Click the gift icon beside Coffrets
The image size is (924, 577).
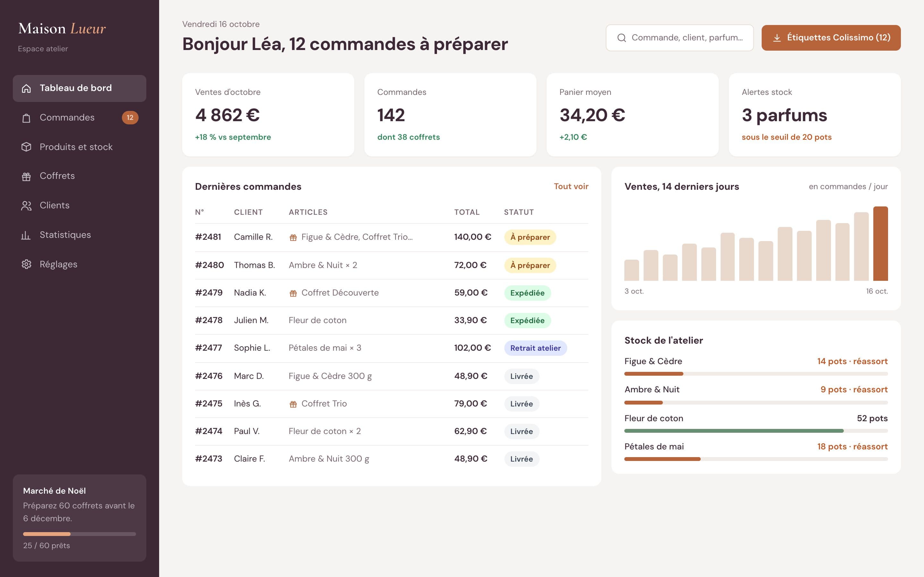coord(26,176)
